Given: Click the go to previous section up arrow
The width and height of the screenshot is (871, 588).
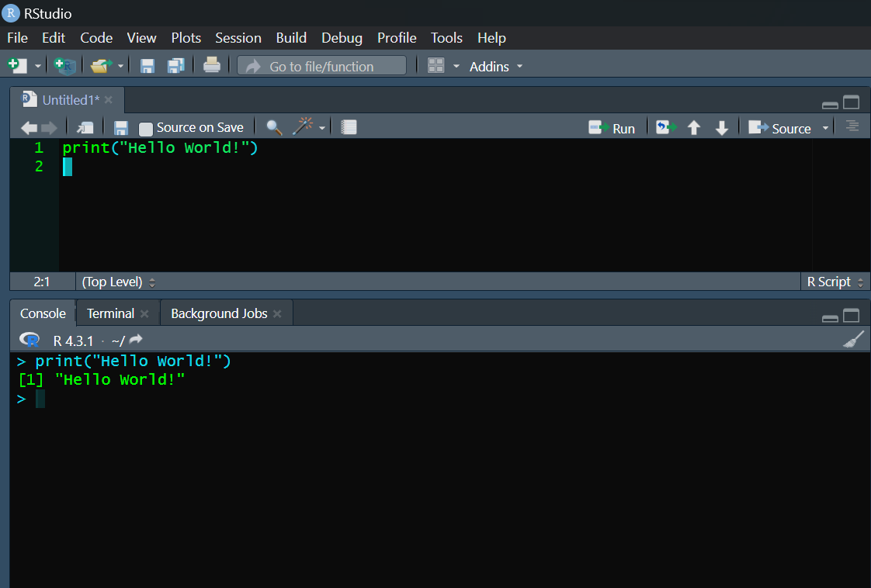Looking at the screenshot, I should pyautogui.click(x=693, y=128).
